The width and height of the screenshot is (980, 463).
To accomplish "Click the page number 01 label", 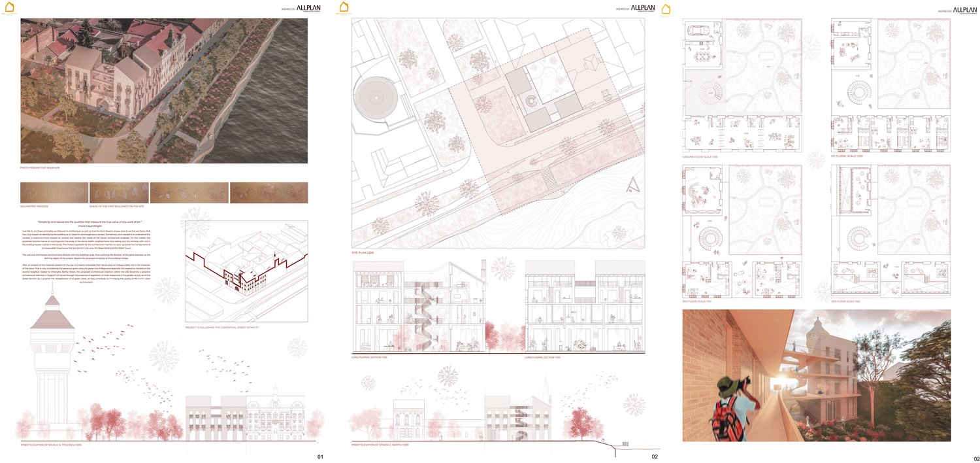I will (x=319, y=456).
